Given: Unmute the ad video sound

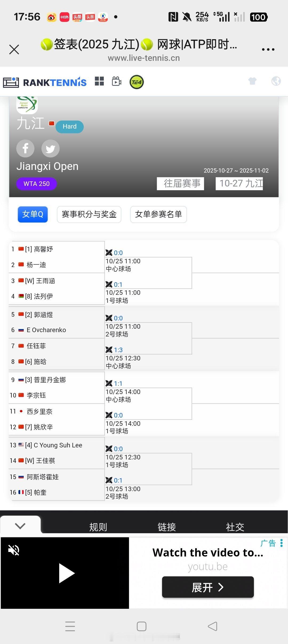Looking at the screenshot, I should click(14, 550).
